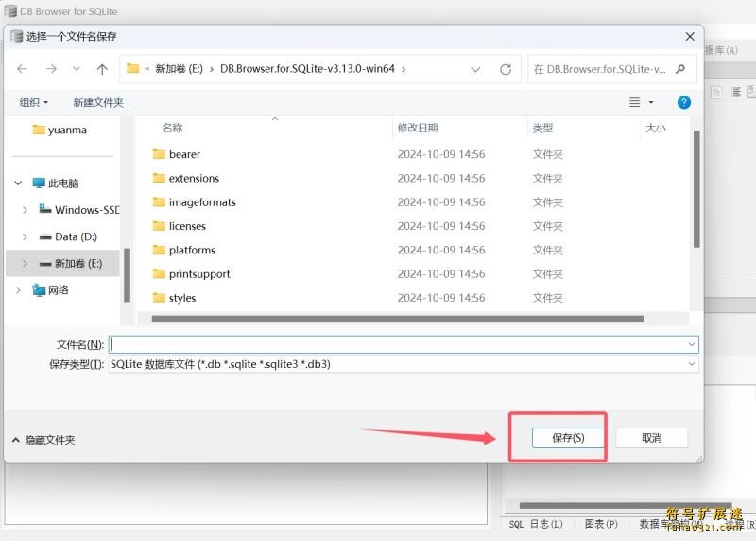Click the file list horizontal scrollbar
The height and width of the screenshot is (541, 756).
pyautogui.click(x=397, y=319)
